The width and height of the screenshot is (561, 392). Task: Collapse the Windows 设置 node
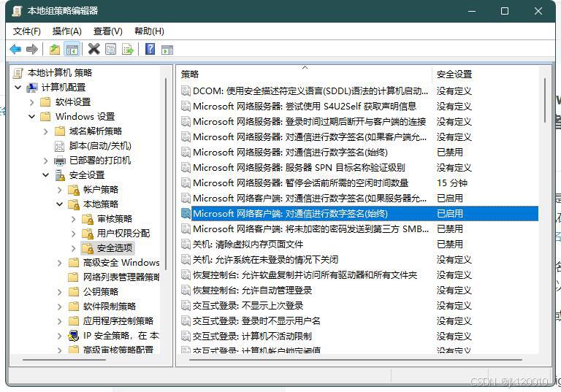(x=32, y=116)
